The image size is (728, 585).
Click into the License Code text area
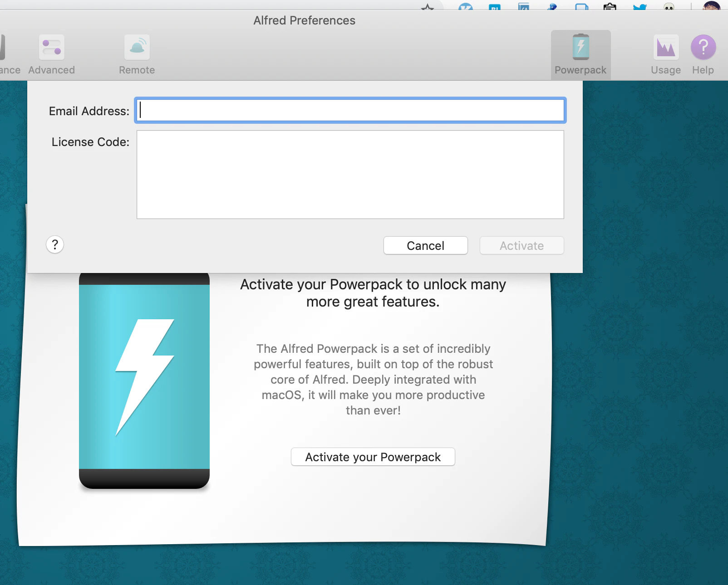coord(350,175)
